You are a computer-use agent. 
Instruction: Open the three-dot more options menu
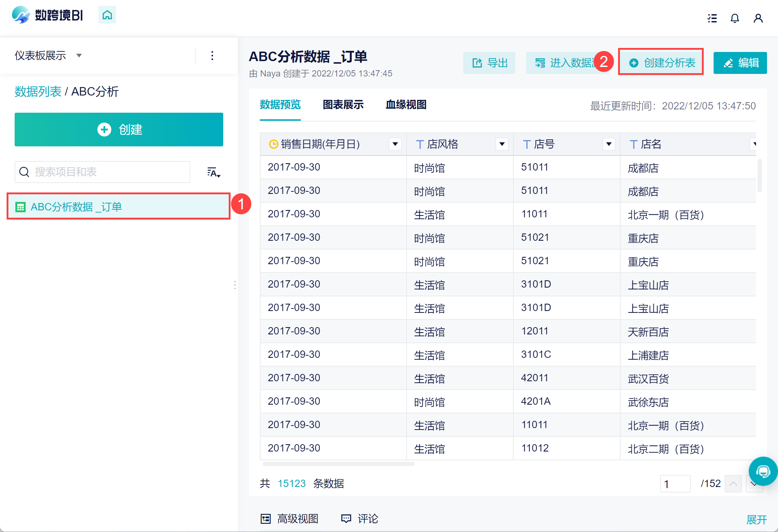click(212, 56)
